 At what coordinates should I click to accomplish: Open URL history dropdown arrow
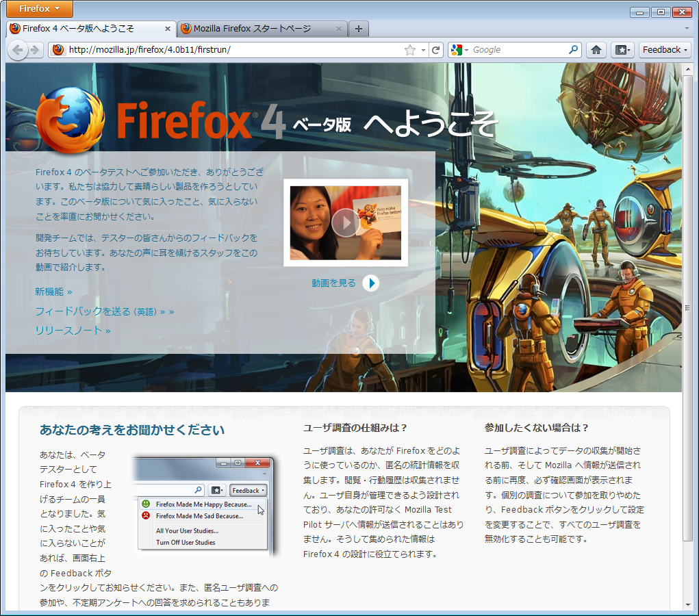(423, 50)
